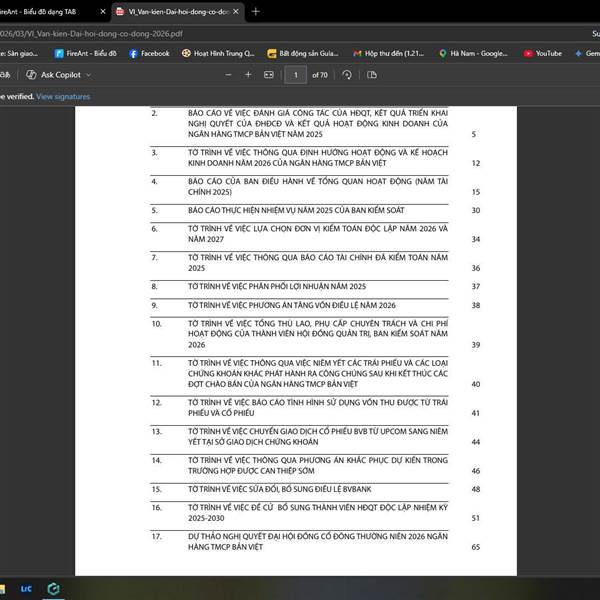Screen dimensions: 600x600
Task: Select the VI_Van-kien-Dai-hoi-dong-co-dong PDF tab
Action: click(178, 11)
